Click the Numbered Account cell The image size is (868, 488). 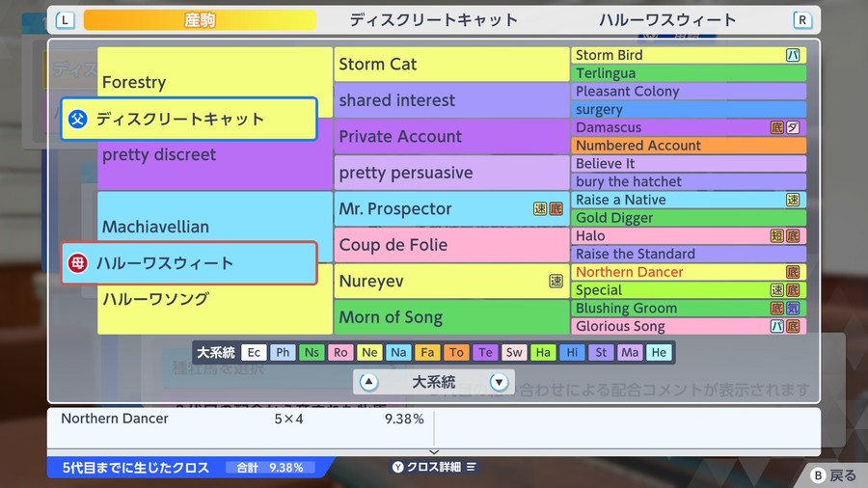689,146
